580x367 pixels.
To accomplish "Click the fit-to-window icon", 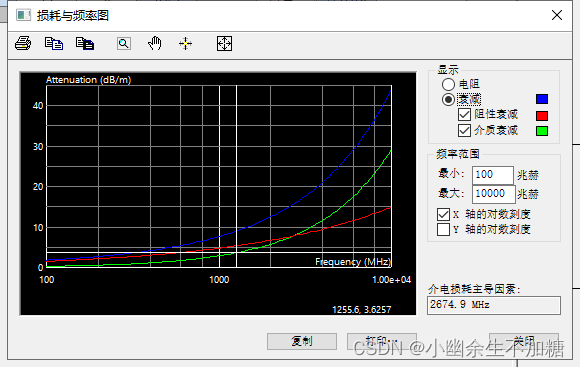I will pos(224,44).
